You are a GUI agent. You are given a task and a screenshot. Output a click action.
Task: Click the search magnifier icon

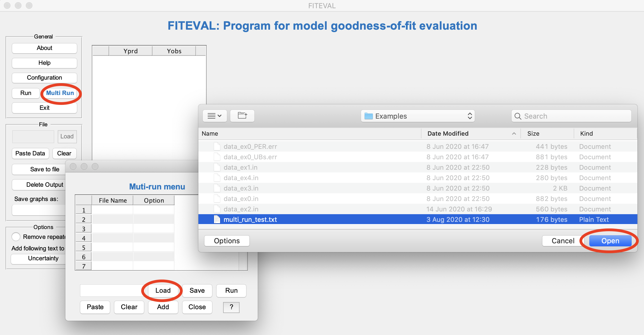pos(518,116)
